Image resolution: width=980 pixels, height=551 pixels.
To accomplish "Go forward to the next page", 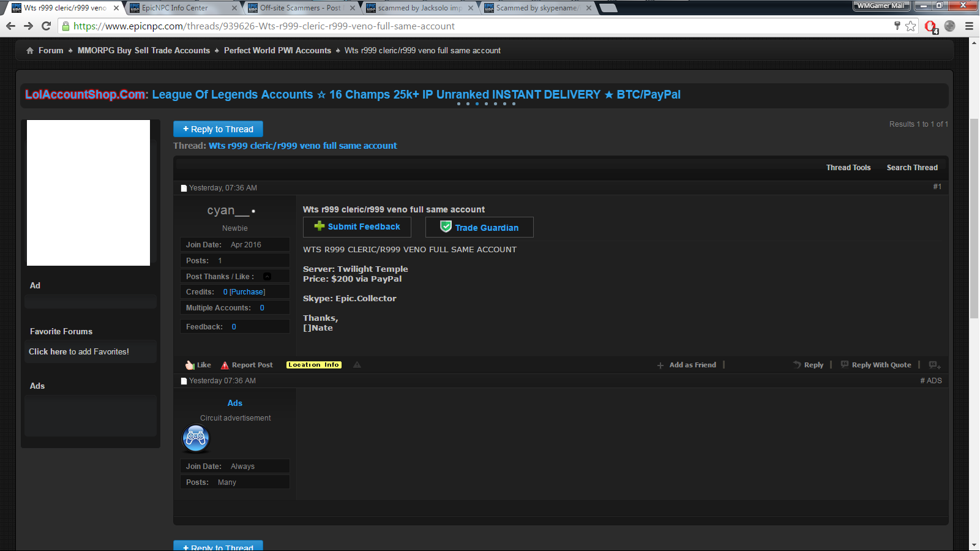I will 28,26.
